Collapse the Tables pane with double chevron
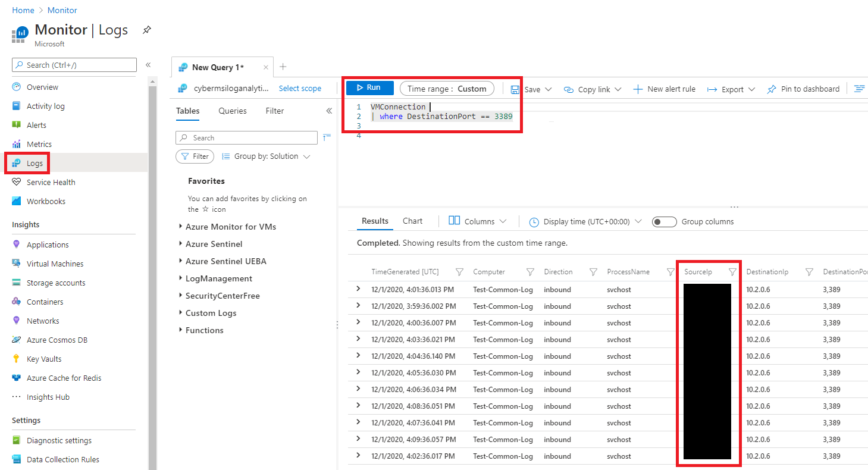Screen dimensions: 868x470 [x=329, y=111]
